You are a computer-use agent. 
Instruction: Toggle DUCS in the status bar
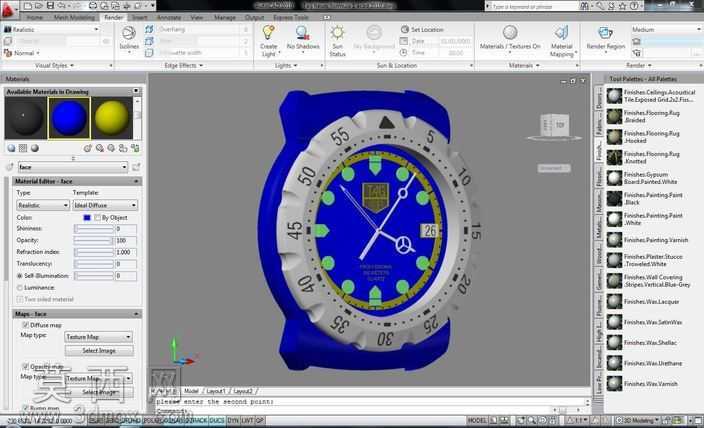216,420
